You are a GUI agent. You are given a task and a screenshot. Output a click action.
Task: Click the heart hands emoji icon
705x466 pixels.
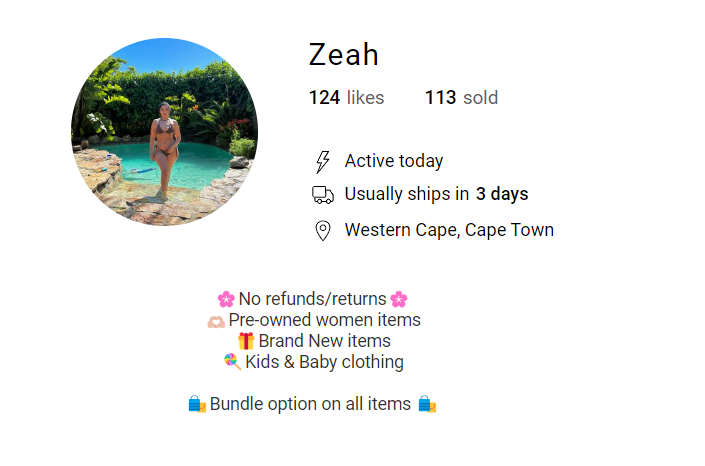[x=216, y=321]
